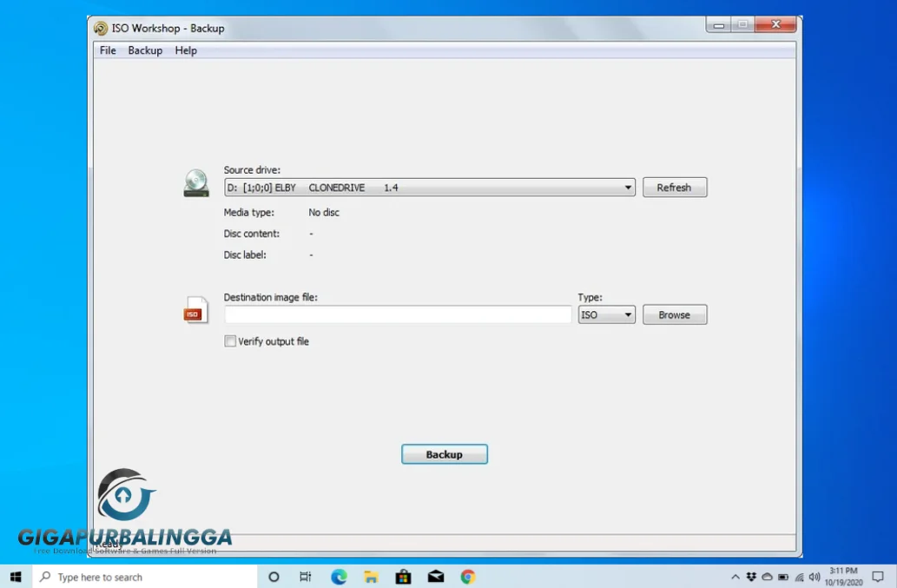897x588 pixels.
Task: Click the Dropbox tray icon
Action: [751, 577]
